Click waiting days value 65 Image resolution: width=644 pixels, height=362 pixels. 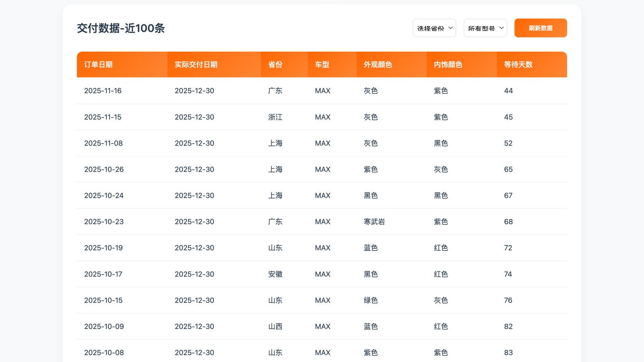pos(508,169)
